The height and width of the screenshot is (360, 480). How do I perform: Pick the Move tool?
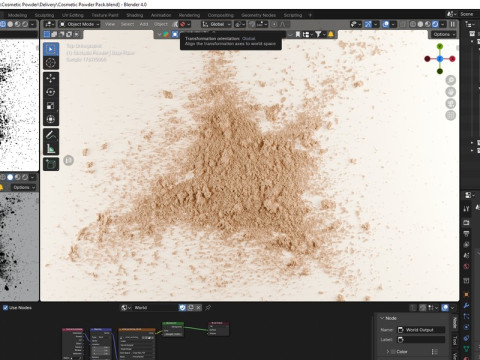tap(51, 78)
